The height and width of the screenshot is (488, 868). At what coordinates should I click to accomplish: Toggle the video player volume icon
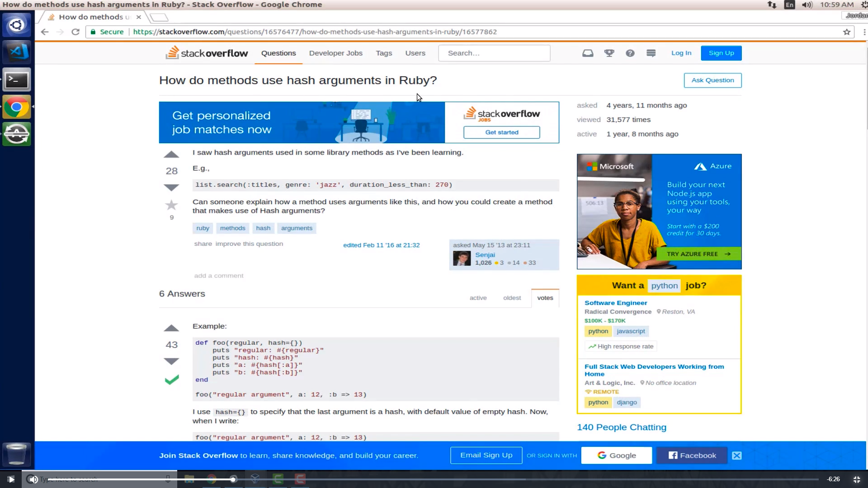coord(32,479)
